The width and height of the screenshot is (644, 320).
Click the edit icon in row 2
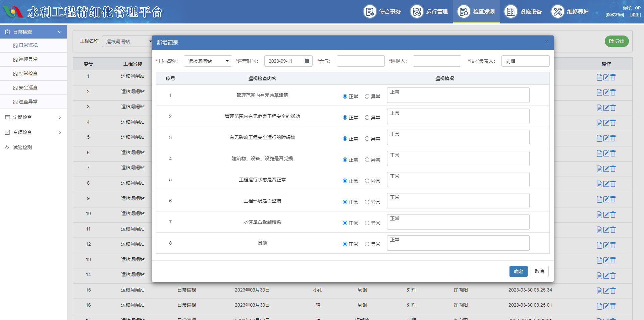(x=606, y=92)
